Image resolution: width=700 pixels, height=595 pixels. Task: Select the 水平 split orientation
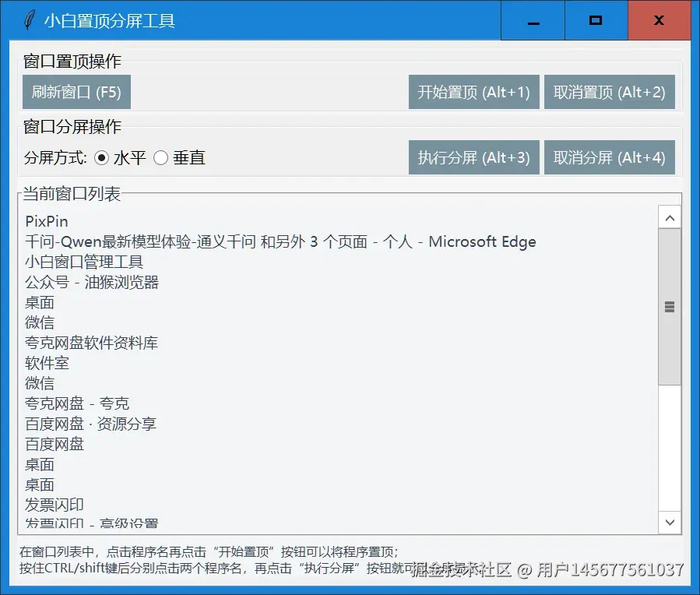pyautogui.click(x=102, y=157)
